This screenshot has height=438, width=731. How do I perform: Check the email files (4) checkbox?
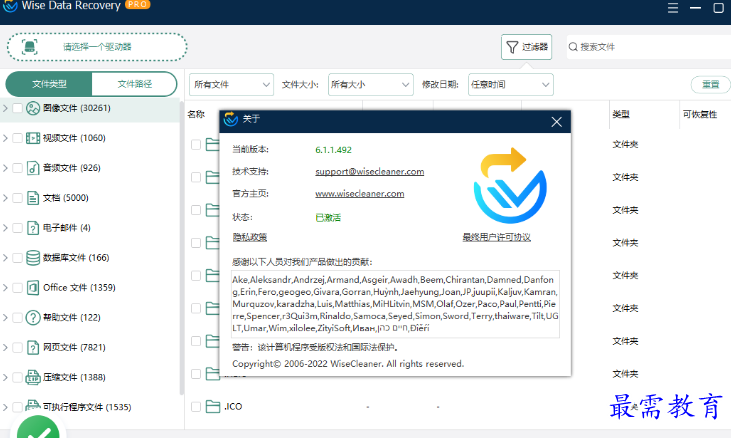(17, 228)
